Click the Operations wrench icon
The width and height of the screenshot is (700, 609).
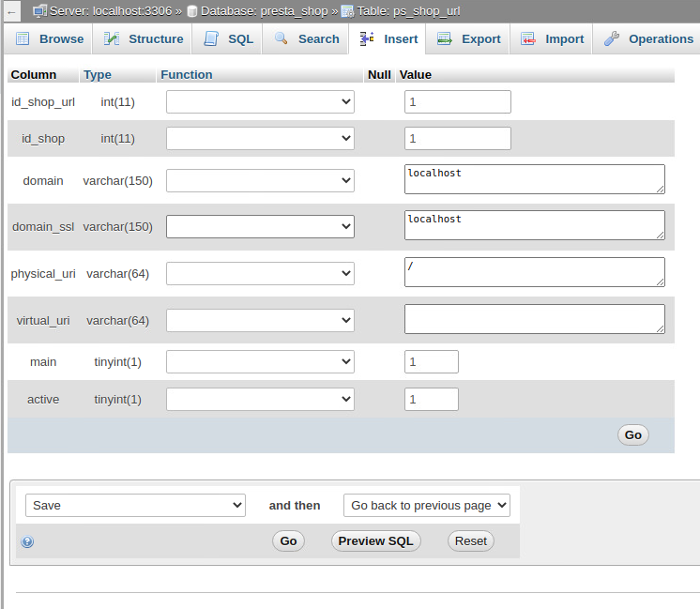[x=612, y=38]
